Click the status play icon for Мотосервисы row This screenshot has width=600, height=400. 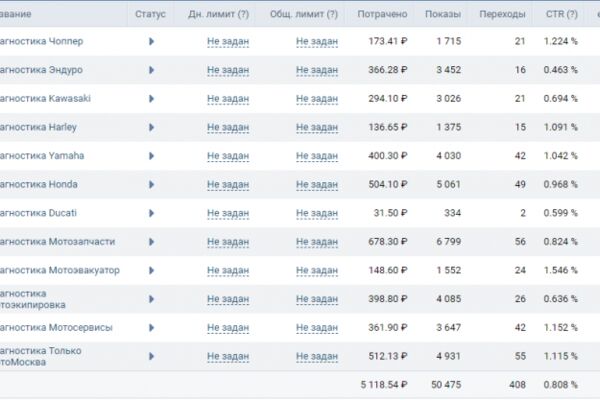[x=151, y=328]
